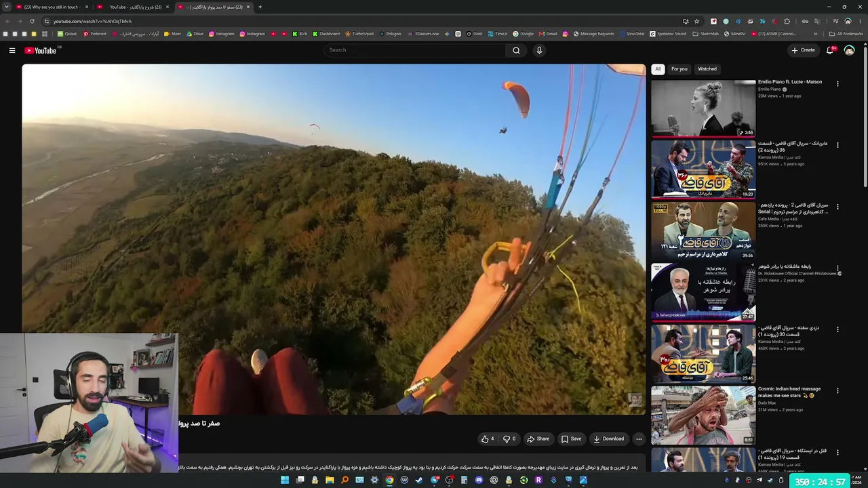
Task: Like the video with thumbs up
Action: point(488,439)
